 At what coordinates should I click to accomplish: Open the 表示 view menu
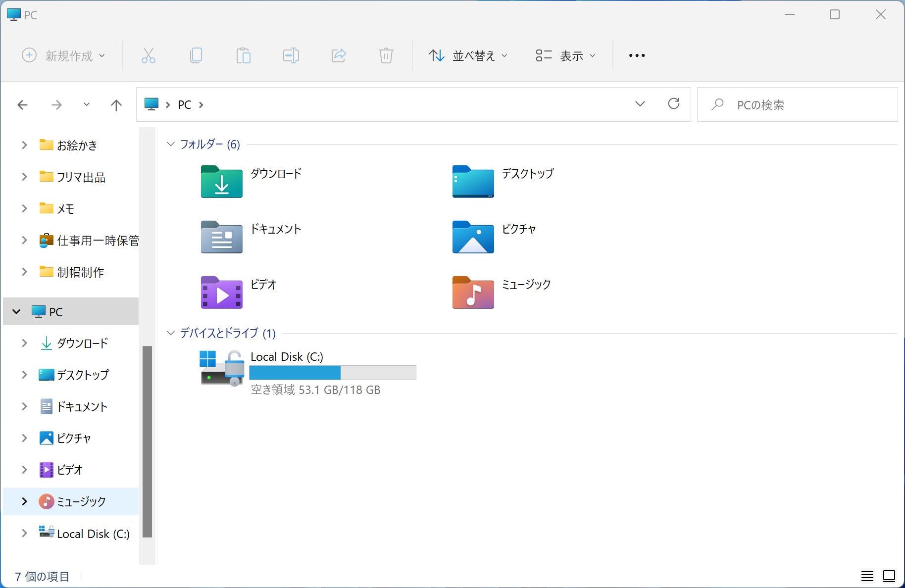(x=565, y=55)
